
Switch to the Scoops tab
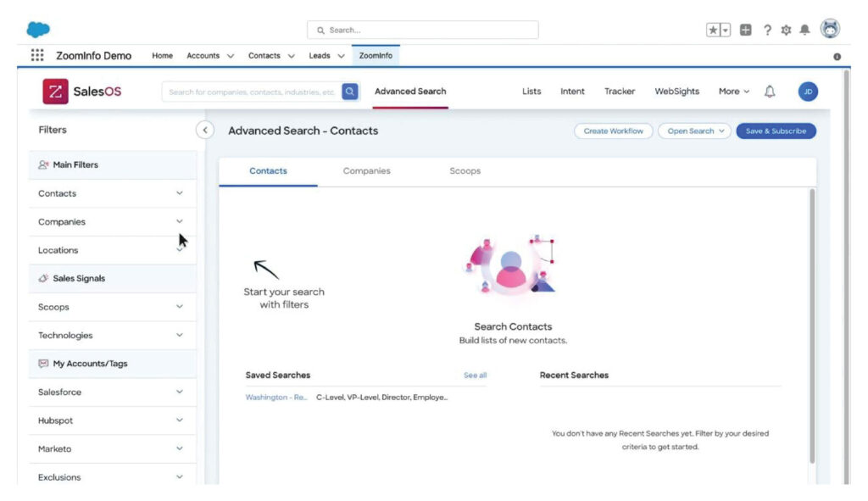click(465, 171)
